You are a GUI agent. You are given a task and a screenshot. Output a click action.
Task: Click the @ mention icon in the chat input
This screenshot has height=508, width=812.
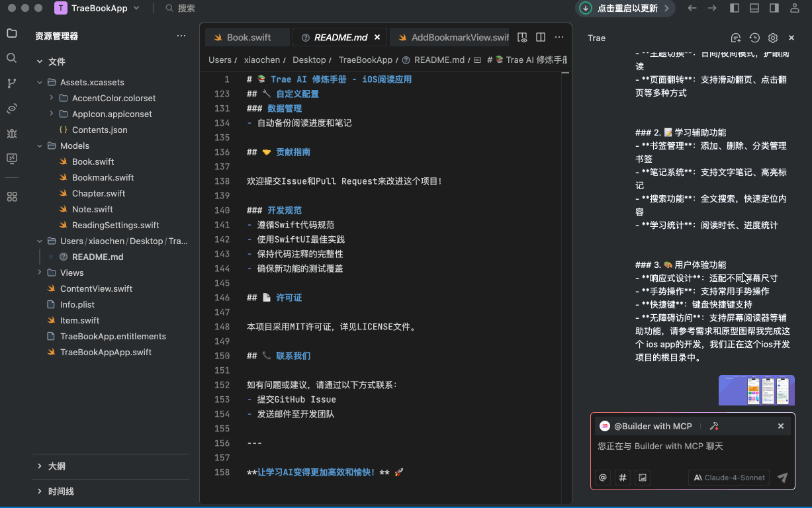pos(602,477)
